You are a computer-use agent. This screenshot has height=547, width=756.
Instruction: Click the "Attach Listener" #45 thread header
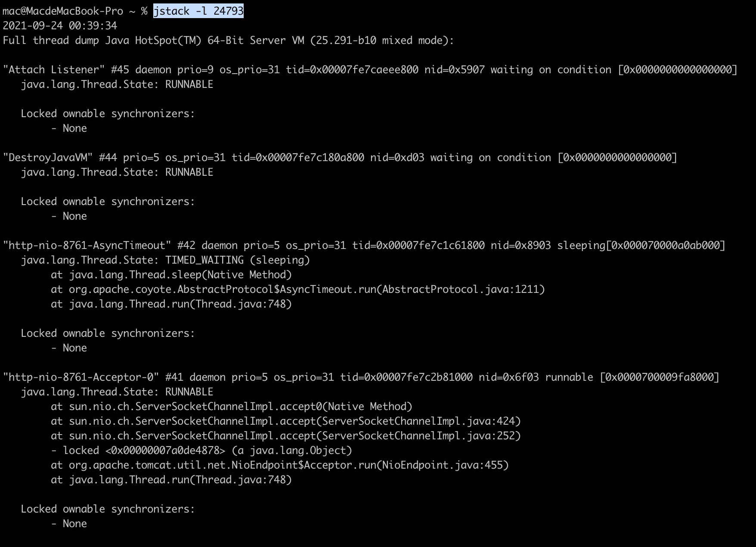click(x=370, y=69)
